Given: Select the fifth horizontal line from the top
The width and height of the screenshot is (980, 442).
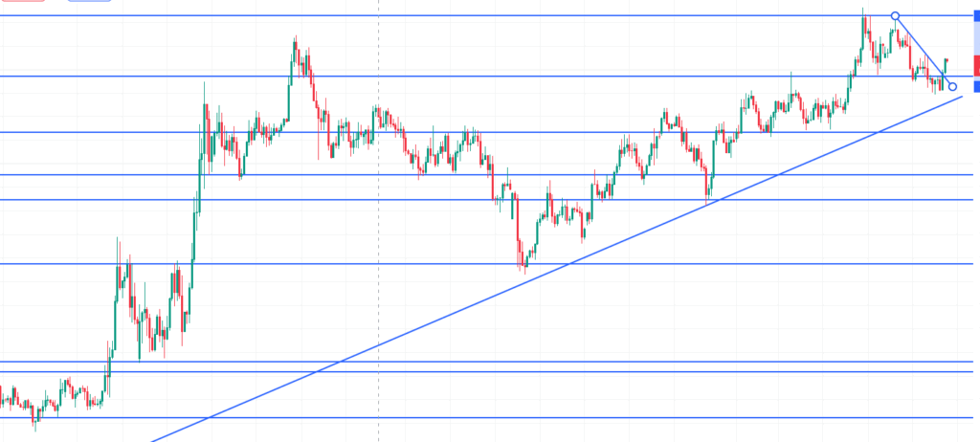Looking at the screenshot, I should 487,199.
